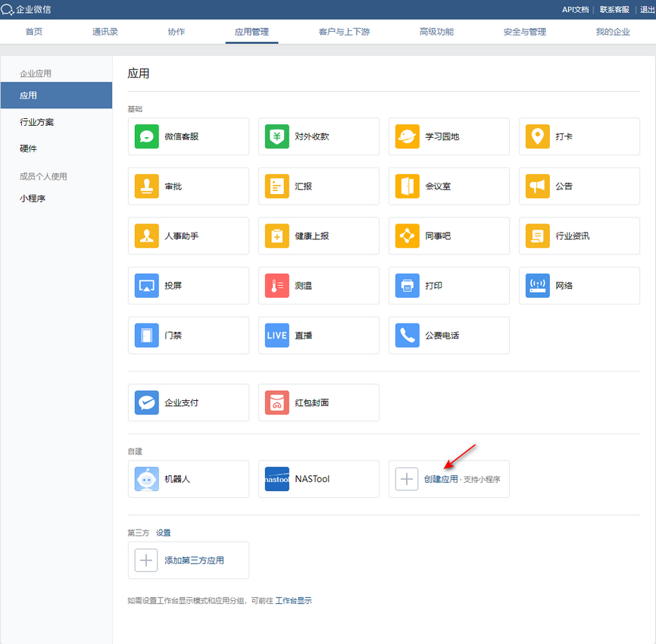This screenshot has height=644, width=656.
Task: Open the 机器人 robot app icon
Action: pos(146,479)
